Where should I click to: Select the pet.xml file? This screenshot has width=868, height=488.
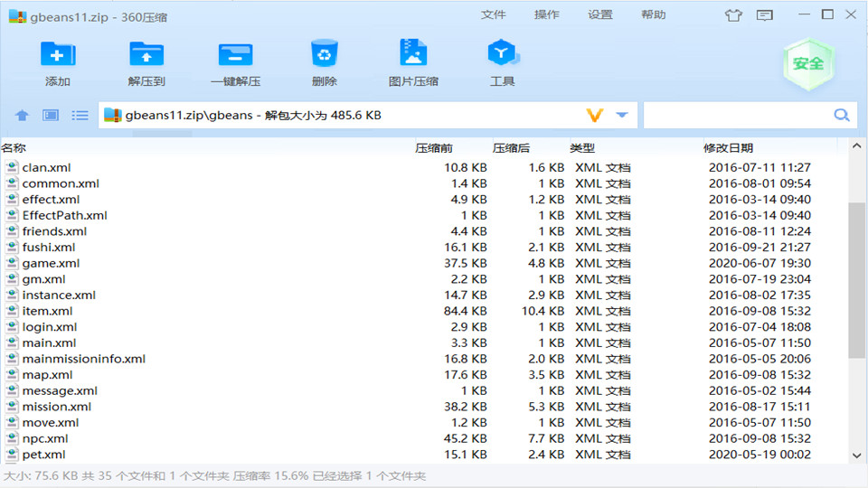pos(43,455)
